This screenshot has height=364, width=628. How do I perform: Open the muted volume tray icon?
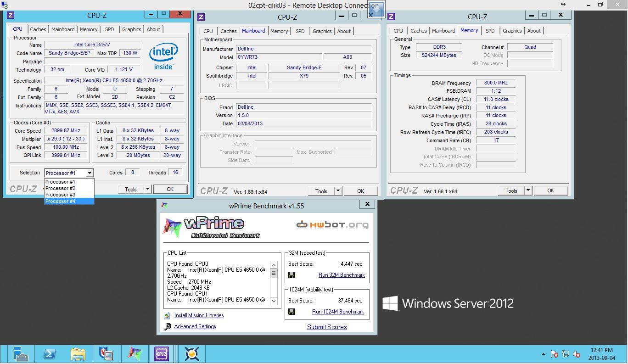(577, 354)
